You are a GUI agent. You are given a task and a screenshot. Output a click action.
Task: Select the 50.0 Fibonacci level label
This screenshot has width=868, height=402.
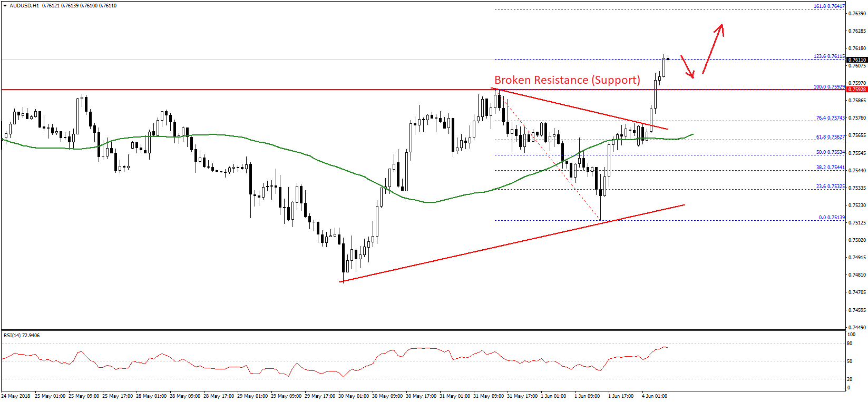(830, 152)
